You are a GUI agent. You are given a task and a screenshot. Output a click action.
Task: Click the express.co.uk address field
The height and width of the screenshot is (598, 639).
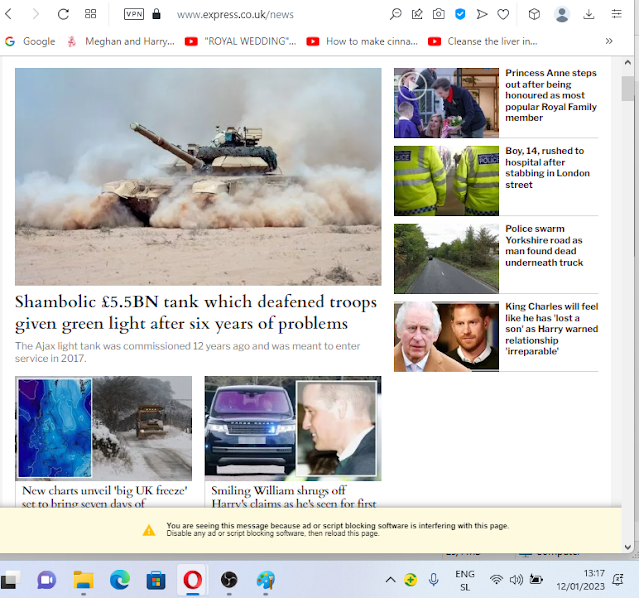click(235, 15)
